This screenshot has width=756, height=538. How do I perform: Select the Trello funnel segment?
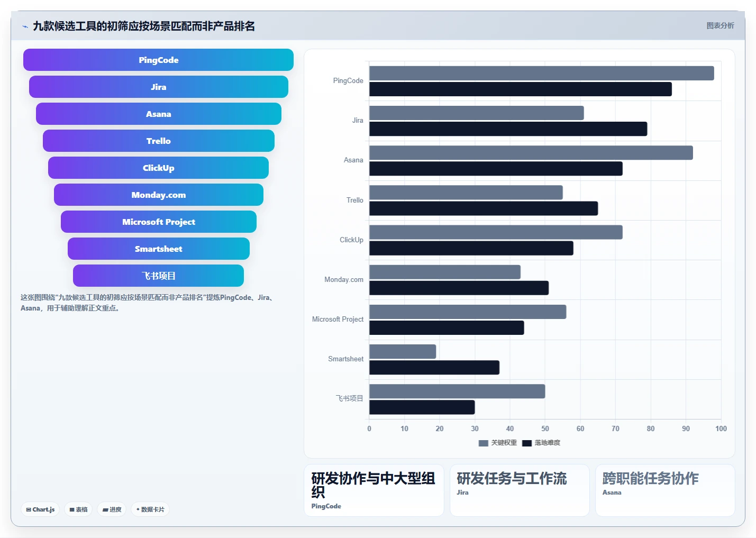coord(158,141)
